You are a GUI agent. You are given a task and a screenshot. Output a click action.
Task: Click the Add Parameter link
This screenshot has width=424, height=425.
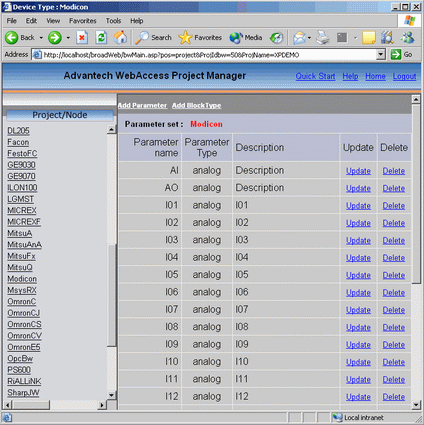pyautogui.click(x=142, y=105)
